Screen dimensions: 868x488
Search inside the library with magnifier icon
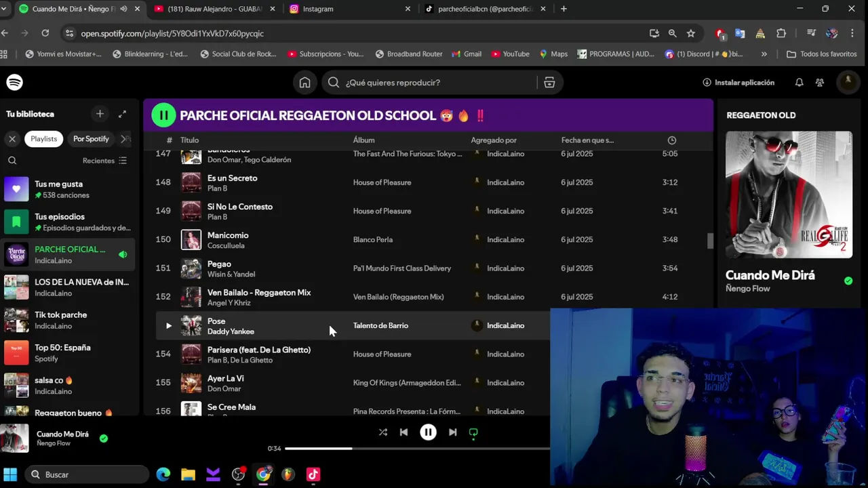coord(12,161)
